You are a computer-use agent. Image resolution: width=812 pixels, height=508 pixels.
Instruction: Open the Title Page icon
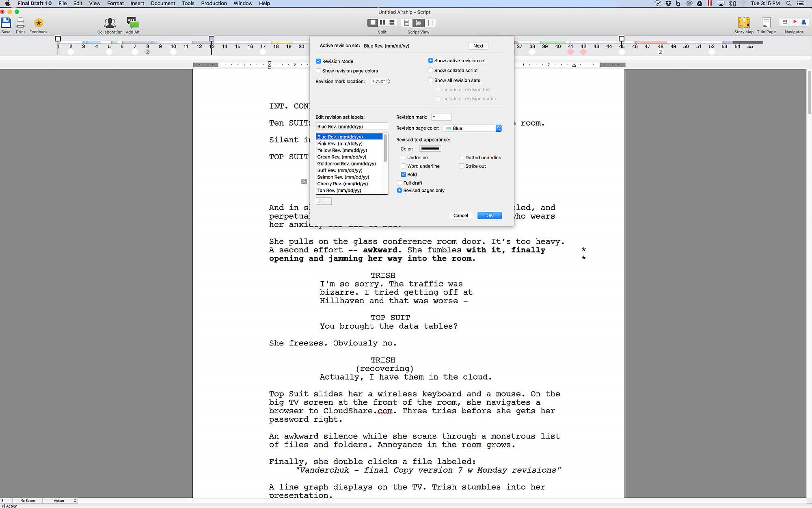(766, 23)
